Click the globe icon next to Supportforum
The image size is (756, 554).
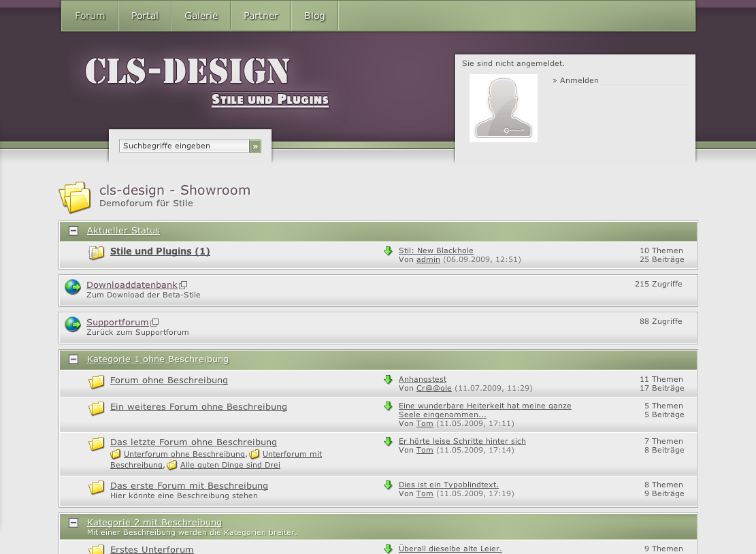[73, 325]
